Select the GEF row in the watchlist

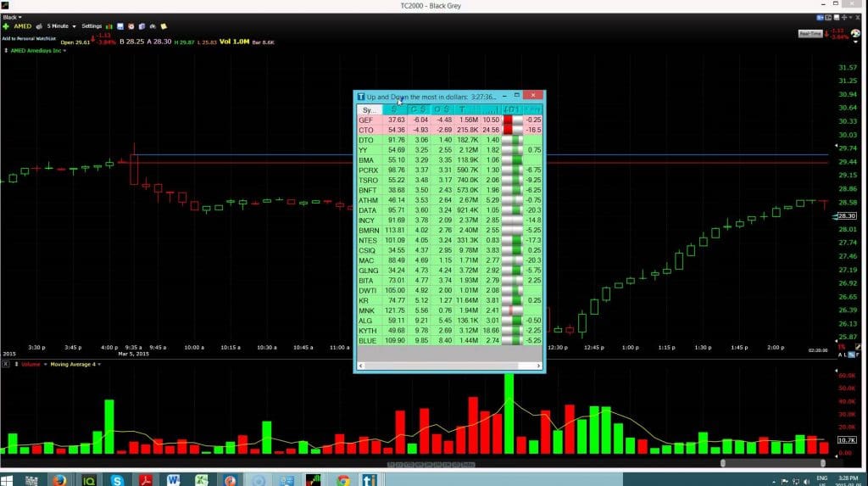click(449, 120)
